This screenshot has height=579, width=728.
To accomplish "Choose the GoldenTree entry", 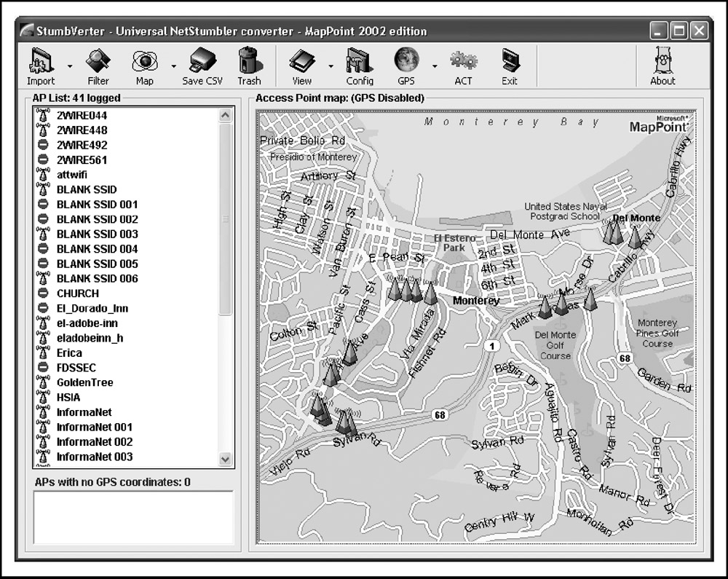I will coord(84,382).
